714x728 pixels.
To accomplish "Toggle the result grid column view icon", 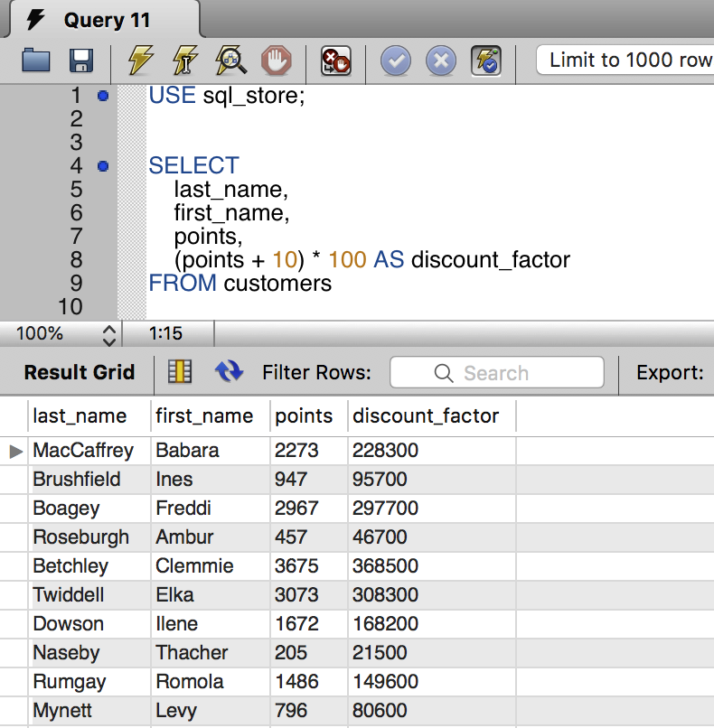I will [180, 372].
